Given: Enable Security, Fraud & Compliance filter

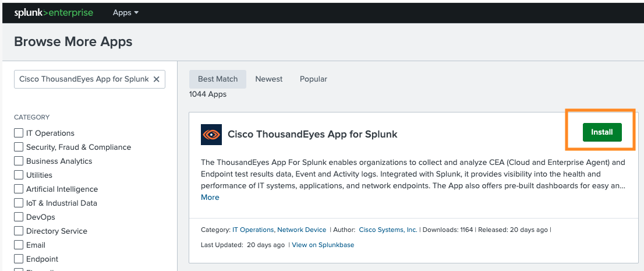Looking at the screenshot, I should (19, 147).
